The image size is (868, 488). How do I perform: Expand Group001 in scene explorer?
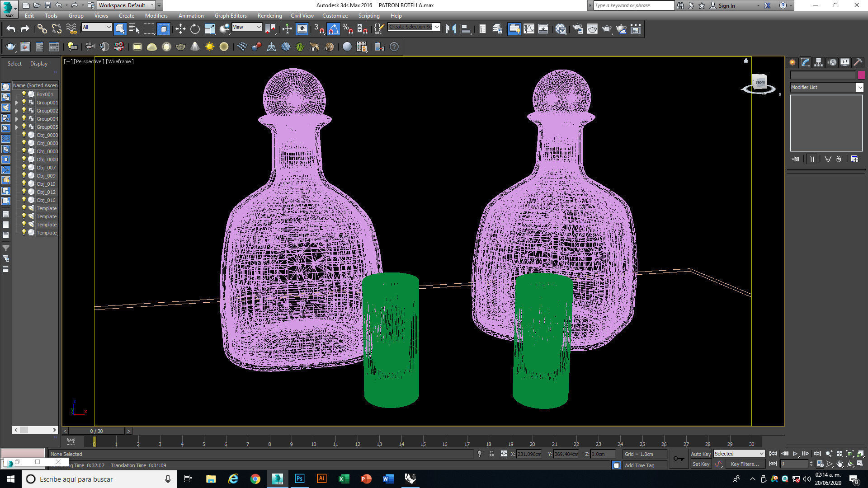pyautogui.click(x=17, y=103)
